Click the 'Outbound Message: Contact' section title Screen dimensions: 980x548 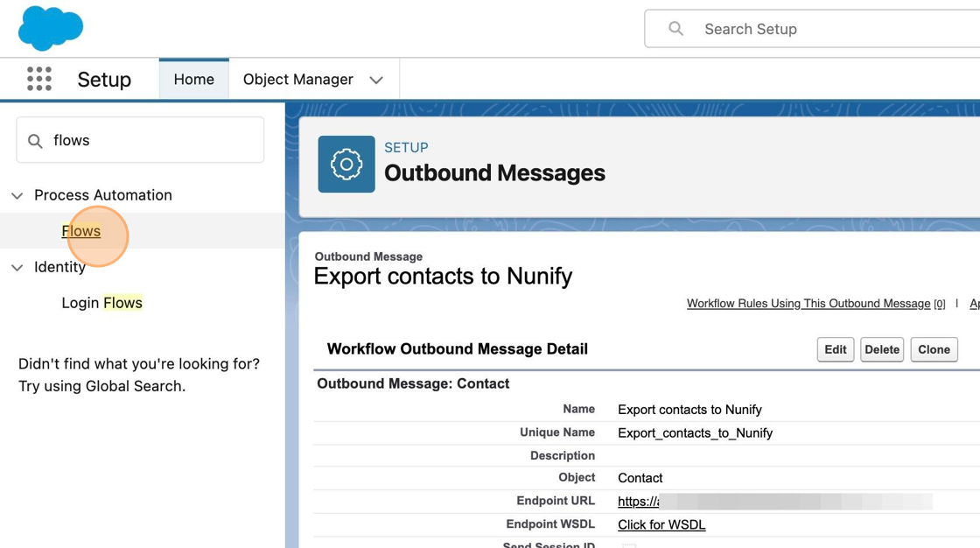413,383
